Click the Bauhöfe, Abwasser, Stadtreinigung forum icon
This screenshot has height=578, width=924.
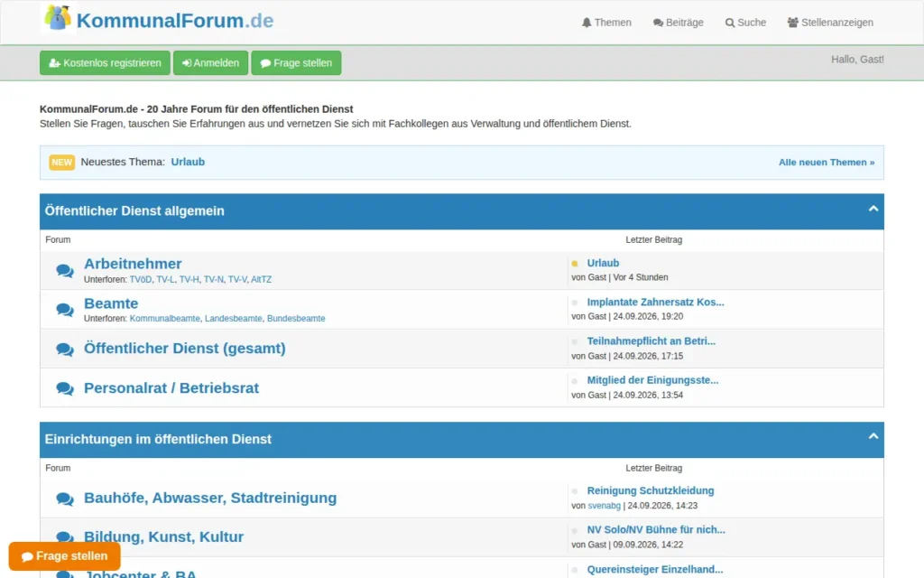tap(65, 499)
